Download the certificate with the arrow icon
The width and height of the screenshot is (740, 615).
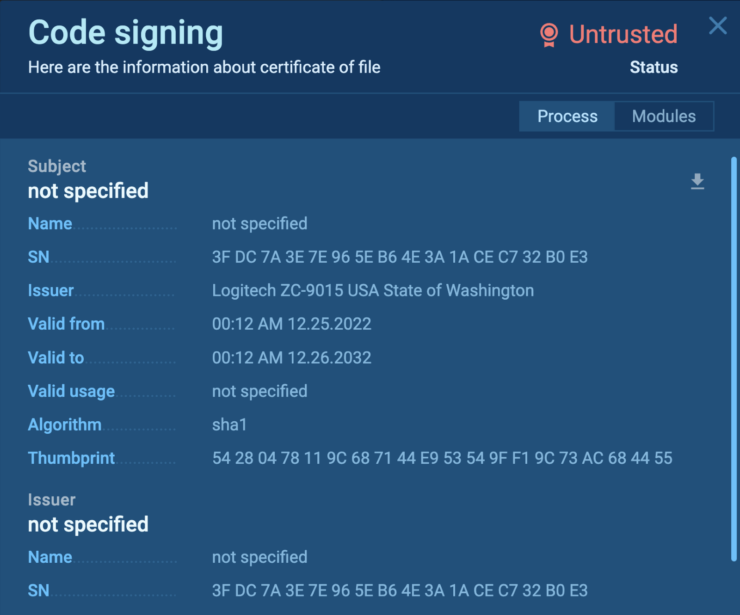click(x=697, y=181)
